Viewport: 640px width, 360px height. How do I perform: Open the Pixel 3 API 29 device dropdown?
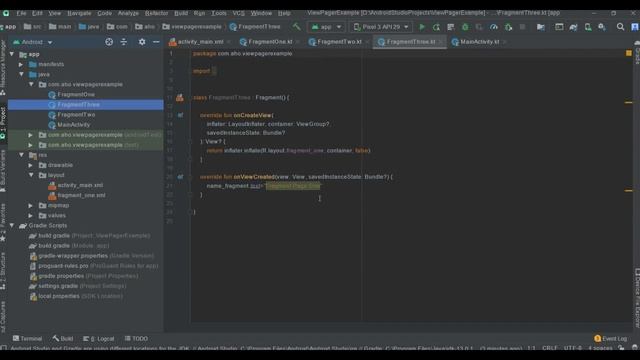[381, 27]
